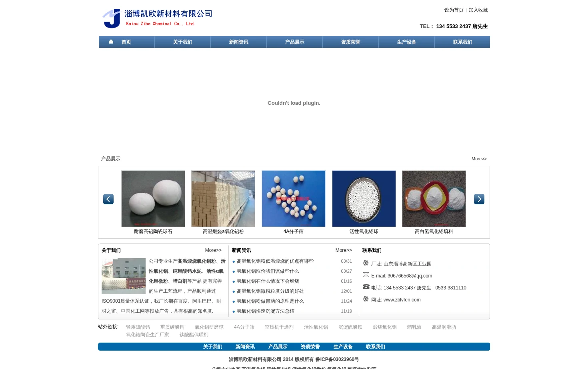
Task: Click the company logo at top left
Action: tap(158, 18)
